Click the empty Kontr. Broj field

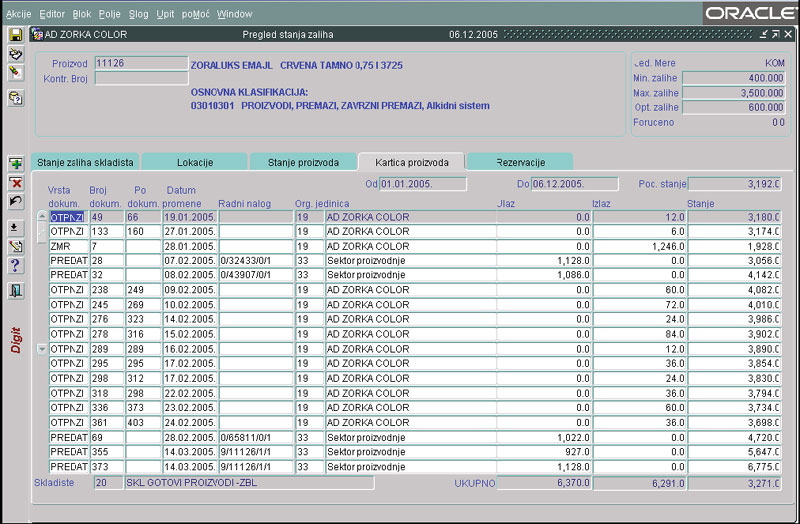[141, 79]
